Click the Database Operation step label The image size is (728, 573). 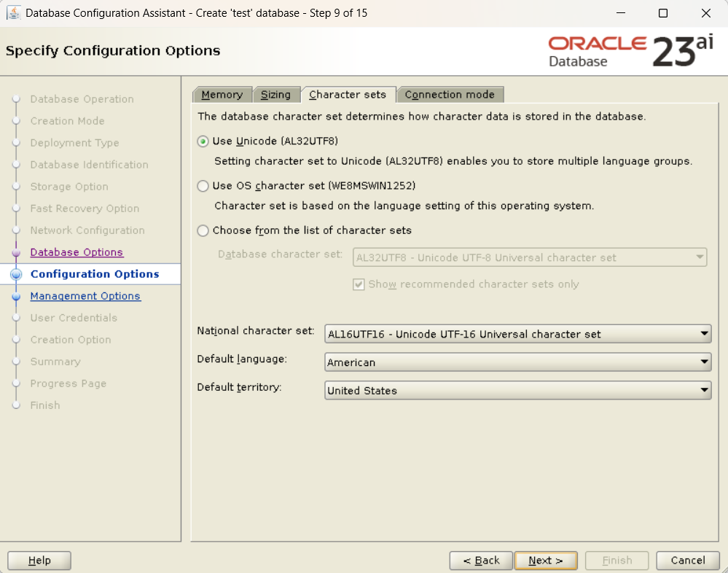(x=82, y=99)
